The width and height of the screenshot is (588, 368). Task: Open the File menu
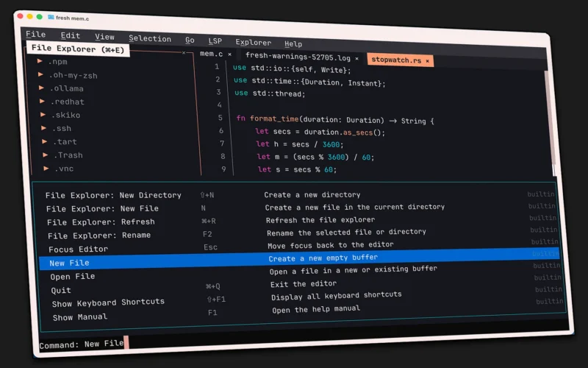pyautogui.click(x=35, y=35)
